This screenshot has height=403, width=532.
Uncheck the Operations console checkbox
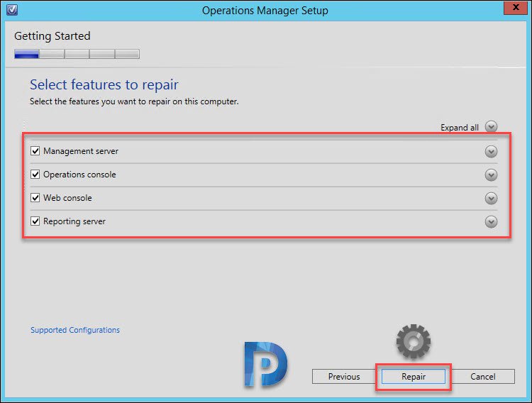(x=35, y=174)
